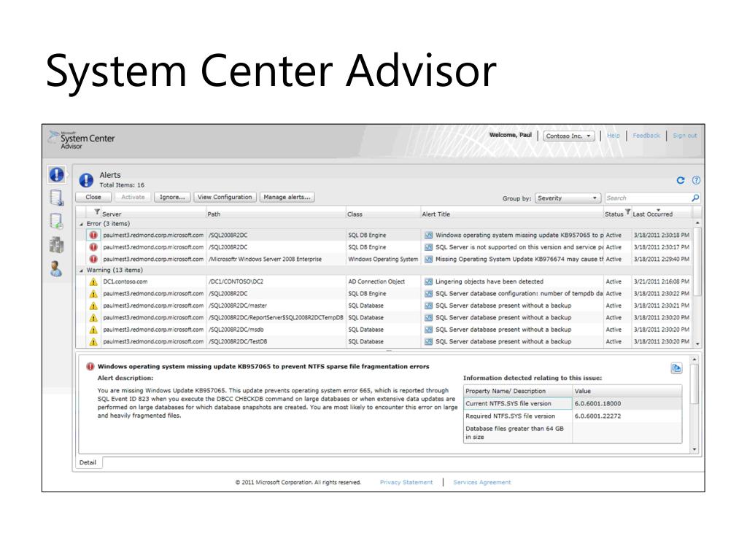This screenshot has width=747, height=560.
Task: Open the Alerts section in sidebar
Action: 56,174
